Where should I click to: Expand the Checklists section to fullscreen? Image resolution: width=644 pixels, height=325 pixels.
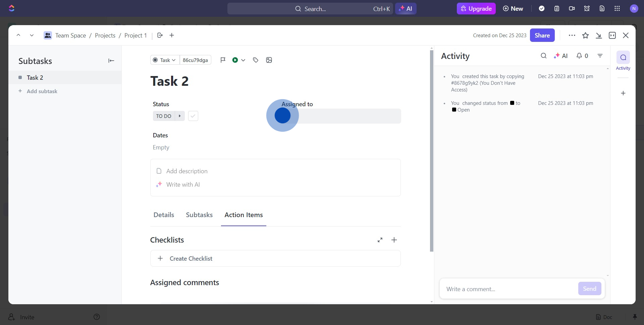(380, 240)
